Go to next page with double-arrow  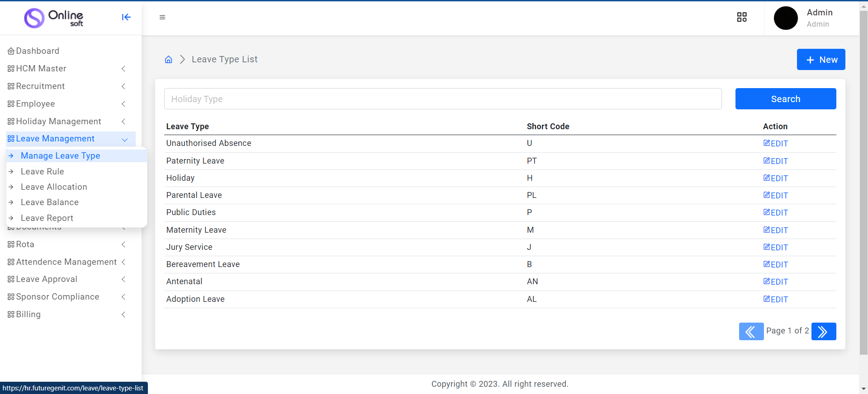click(823, 331)
